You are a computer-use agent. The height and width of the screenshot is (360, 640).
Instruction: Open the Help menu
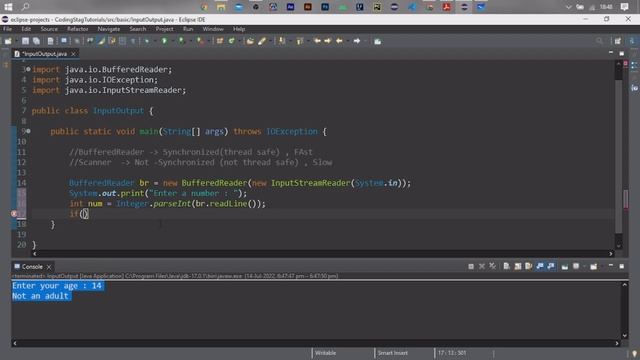pos(239,29)
